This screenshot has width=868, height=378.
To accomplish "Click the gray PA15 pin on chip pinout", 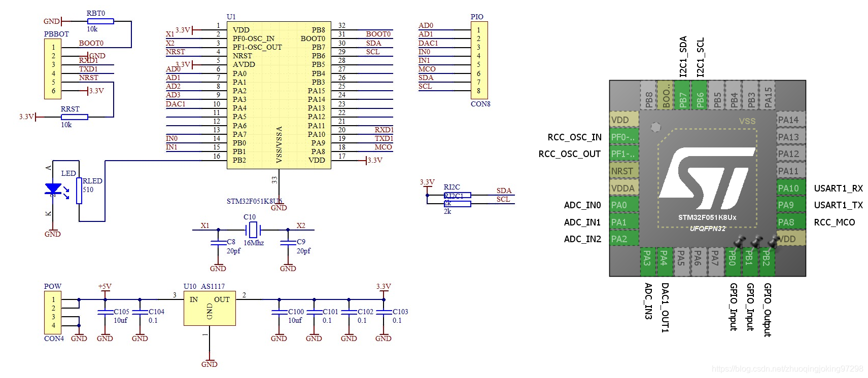I will pyautogui.click(x=768, y=95).
